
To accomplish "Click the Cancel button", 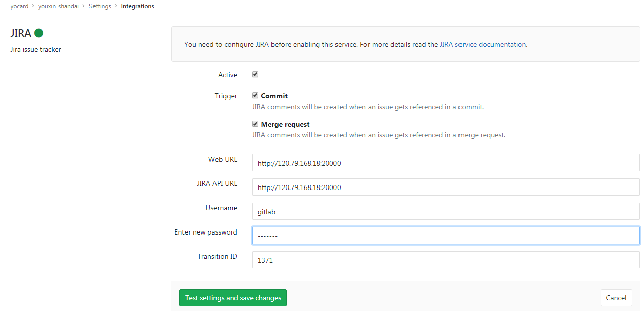I will [616, 298].
